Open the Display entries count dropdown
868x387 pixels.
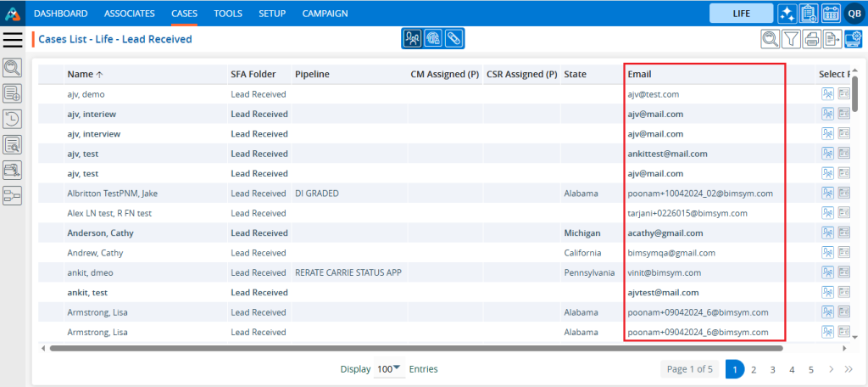click(389, 369)
